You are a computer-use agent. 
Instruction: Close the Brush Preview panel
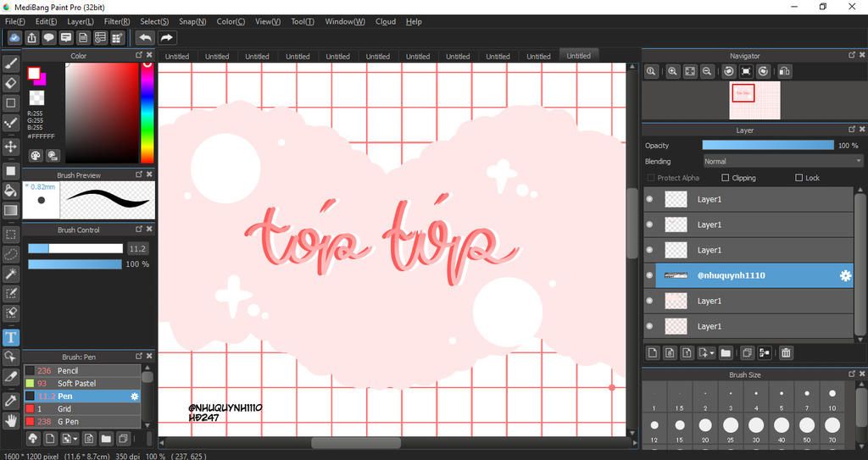(149, 175)
